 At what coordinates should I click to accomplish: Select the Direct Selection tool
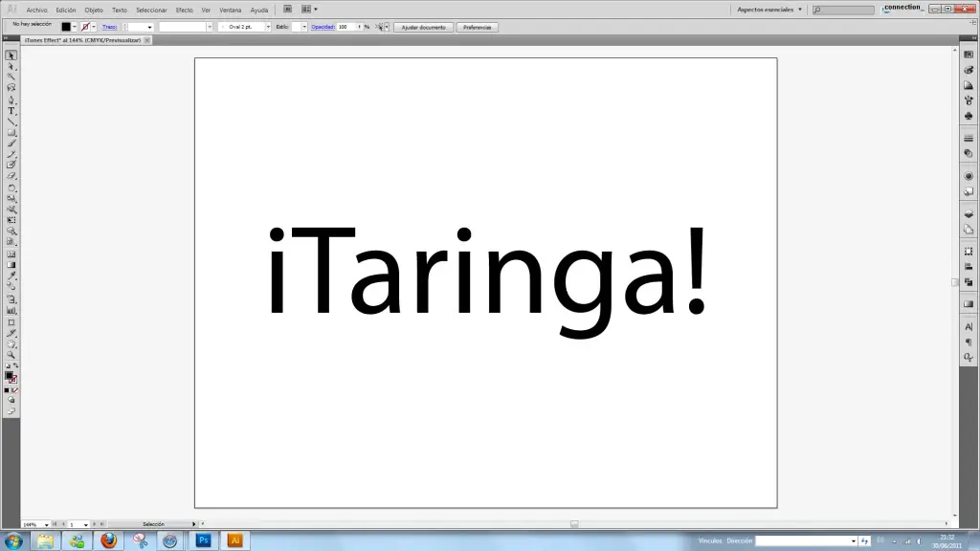pos(11,67)
